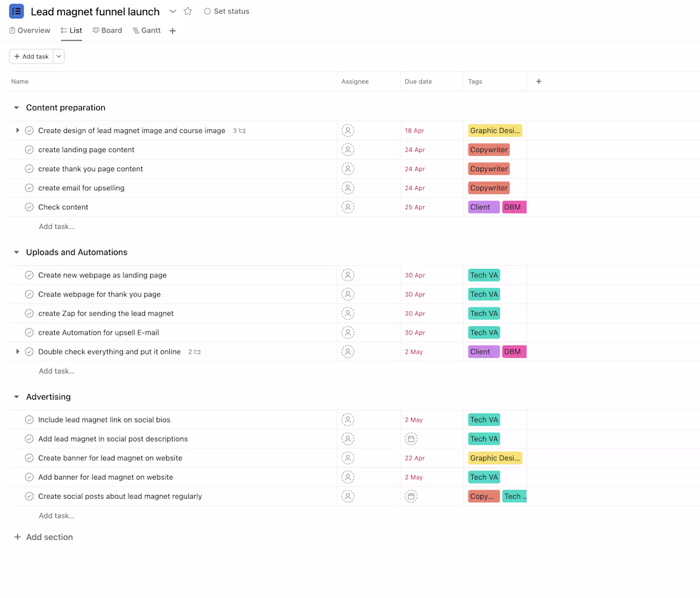This screenshot has width=700, height=598.
Task: Mark create landing page content complete
Action: tap(29, 149)
